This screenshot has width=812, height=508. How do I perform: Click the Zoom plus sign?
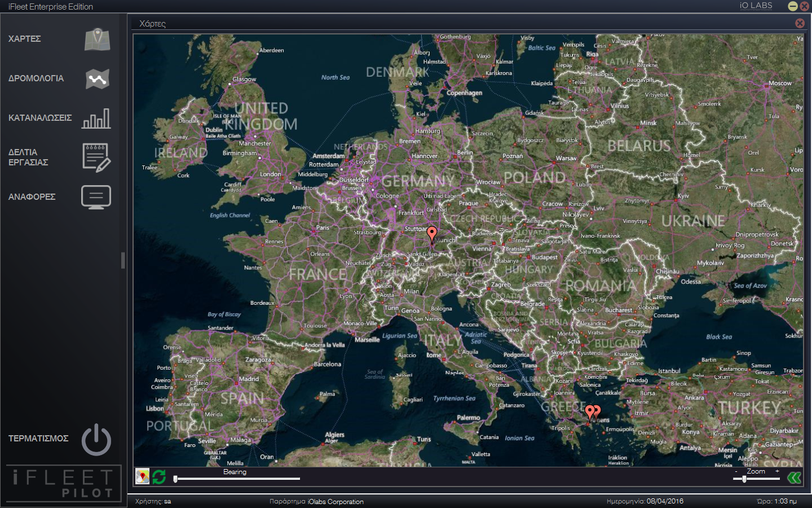click(x=777, y=471)
